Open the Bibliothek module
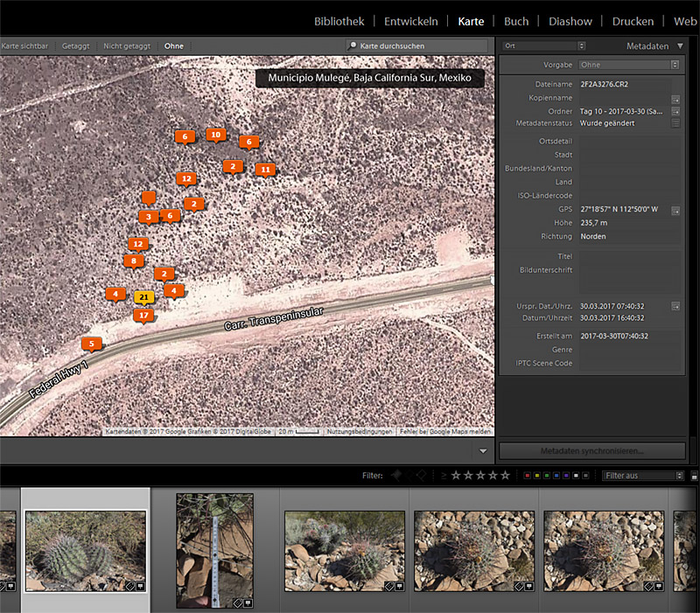Image resolution: width=700 pixels, height=613 pixels. (339, 21)
